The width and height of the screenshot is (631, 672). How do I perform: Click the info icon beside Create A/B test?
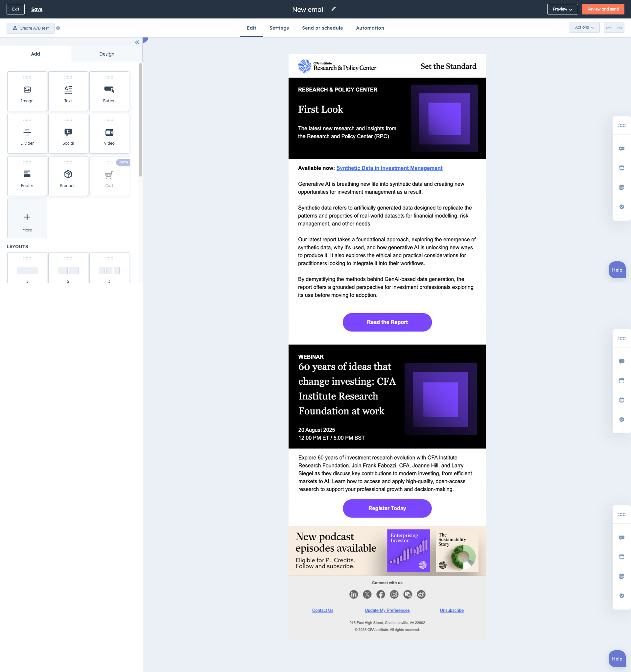[x=58, y=28]
